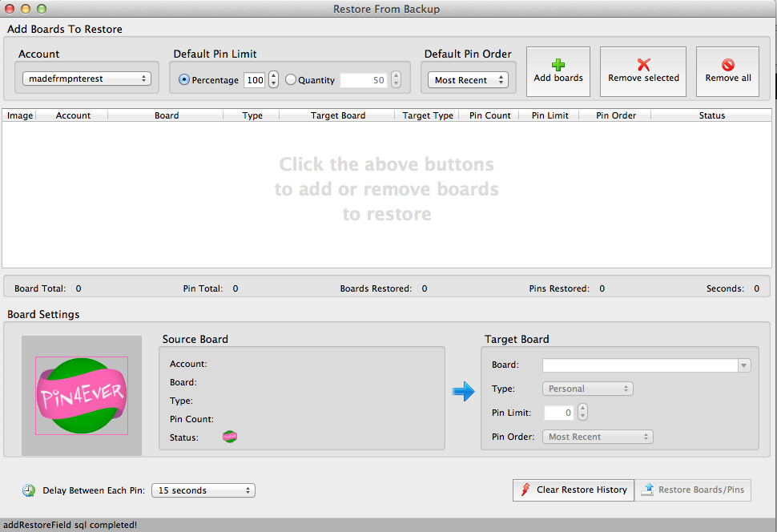Open the Target Board Type dropdown
777x532 pixels.
click(588, 389)
